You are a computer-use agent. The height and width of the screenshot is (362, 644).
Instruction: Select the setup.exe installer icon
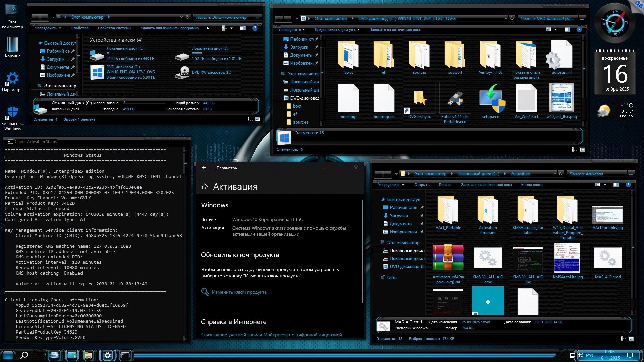(x=491, y=99)
